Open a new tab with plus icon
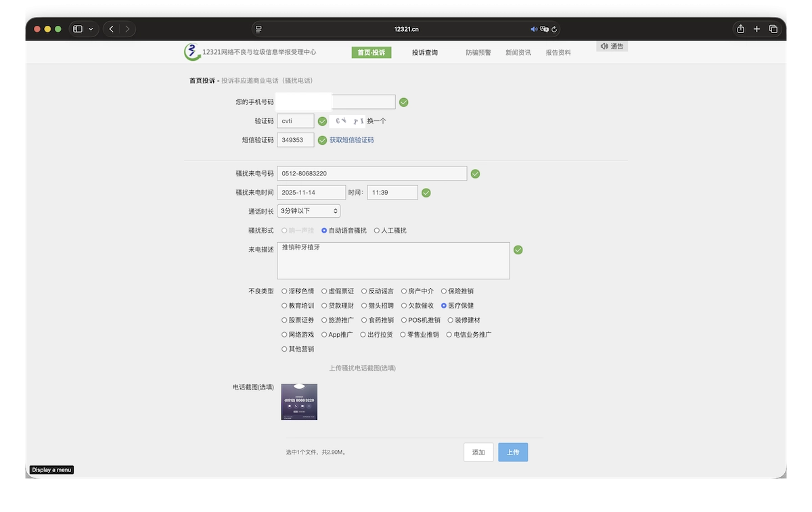 pos(757,29)
